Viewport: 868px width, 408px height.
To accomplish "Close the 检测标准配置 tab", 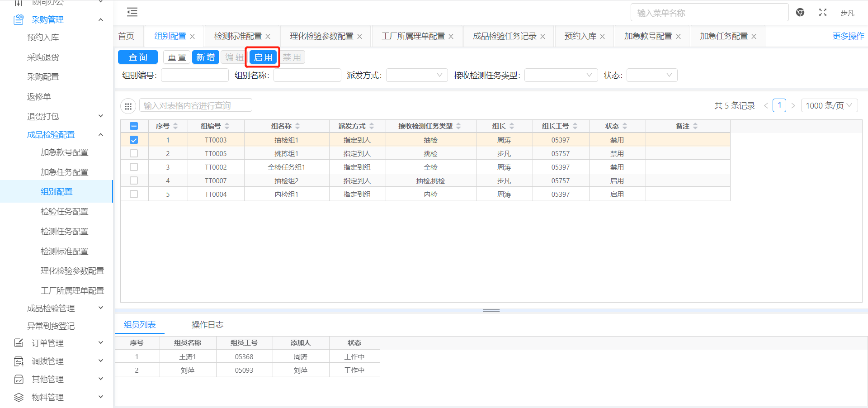I will coord(268,37).
